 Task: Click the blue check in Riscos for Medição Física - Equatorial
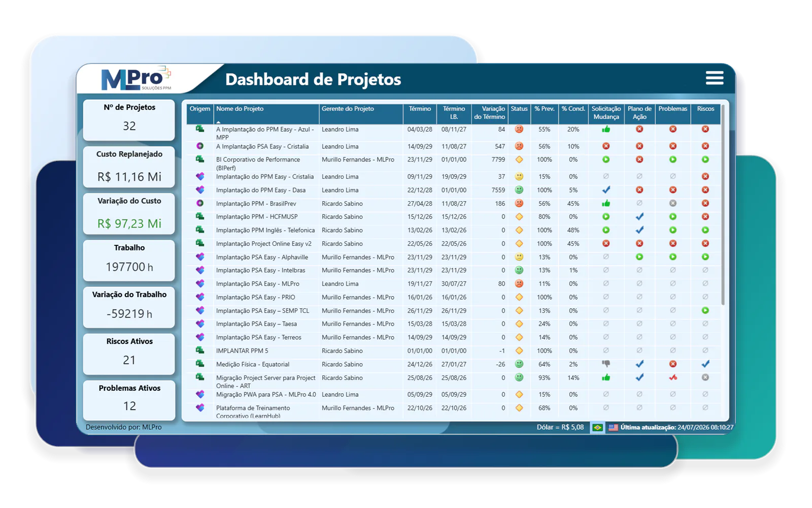[x=705, y=364]
